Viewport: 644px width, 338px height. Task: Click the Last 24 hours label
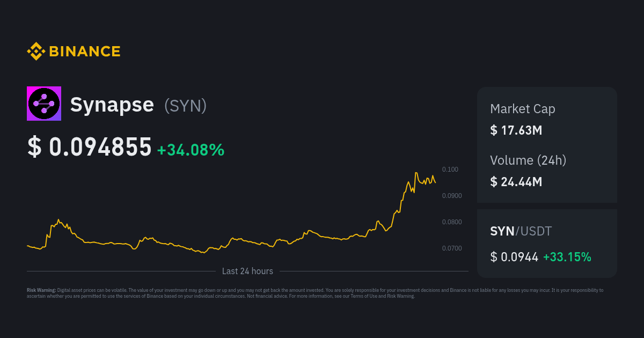coord(247,271)
